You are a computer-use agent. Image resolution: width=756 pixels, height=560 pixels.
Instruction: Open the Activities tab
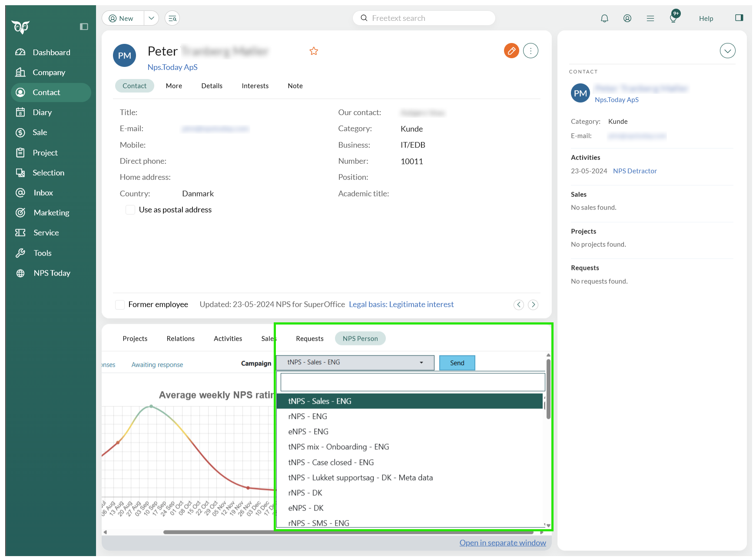228,338
